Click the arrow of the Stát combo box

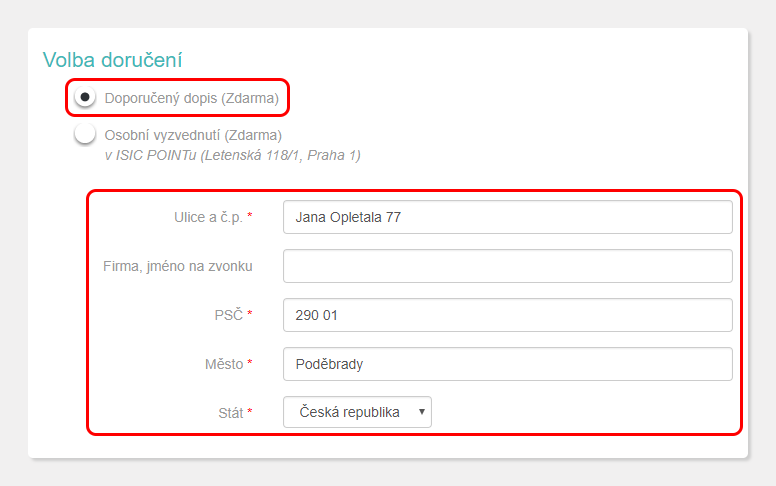(422, 412)
